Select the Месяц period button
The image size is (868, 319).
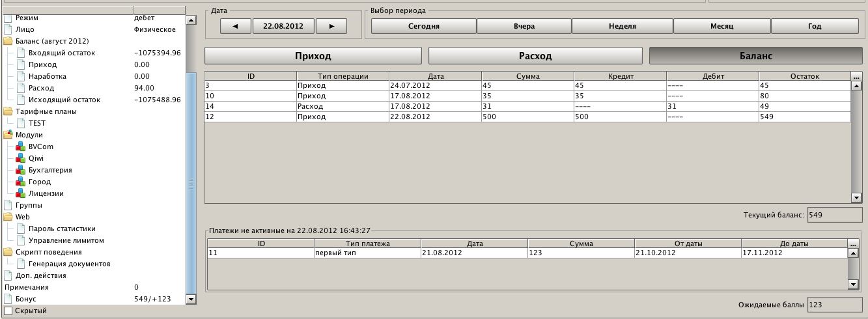[721, 26]
